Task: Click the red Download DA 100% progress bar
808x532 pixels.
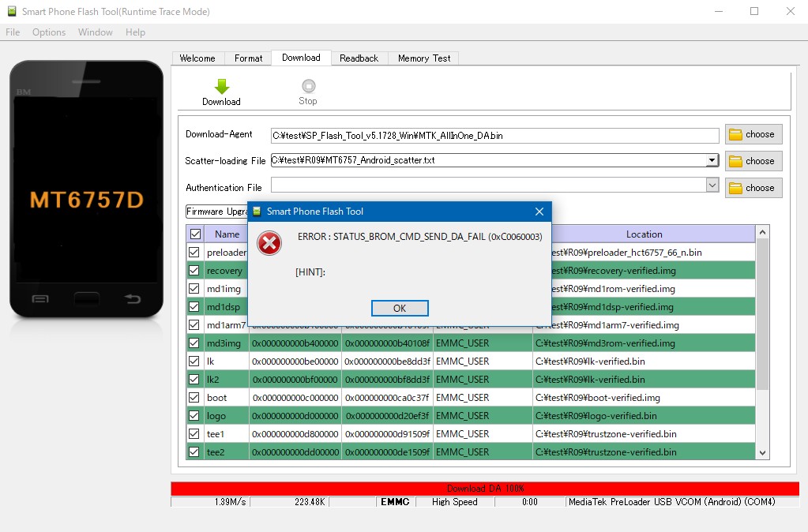Action: (485, 489)
